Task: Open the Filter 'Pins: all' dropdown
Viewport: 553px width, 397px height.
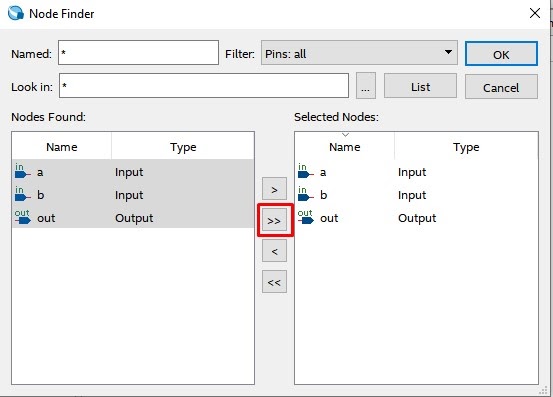Action: (359, 53)
